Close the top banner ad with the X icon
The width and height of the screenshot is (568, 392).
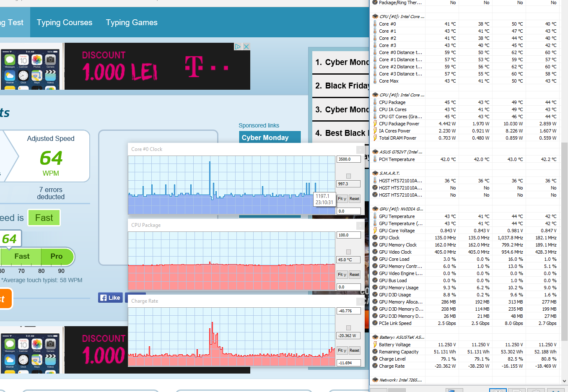(x=246, y=47)
